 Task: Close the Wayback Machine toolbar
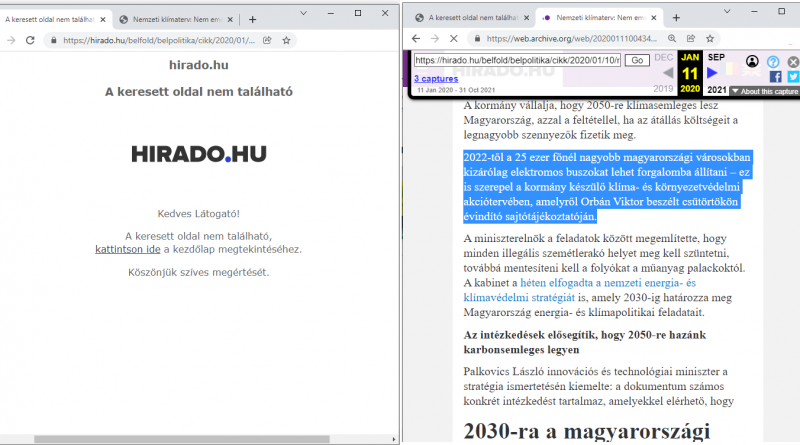pyautogui.click(x=793, y=62)
